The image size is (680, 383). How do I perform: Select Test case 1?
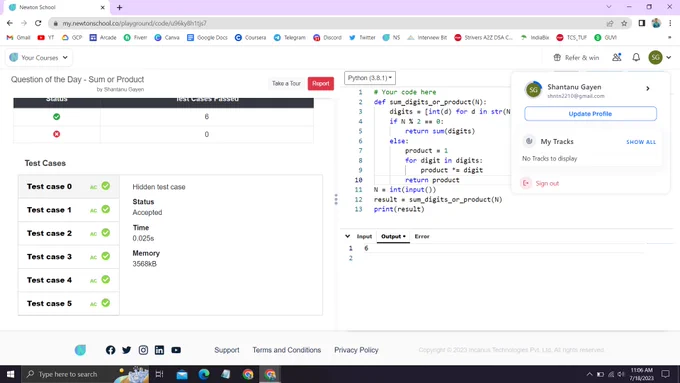pyautogui.click(x=69, y=210)
